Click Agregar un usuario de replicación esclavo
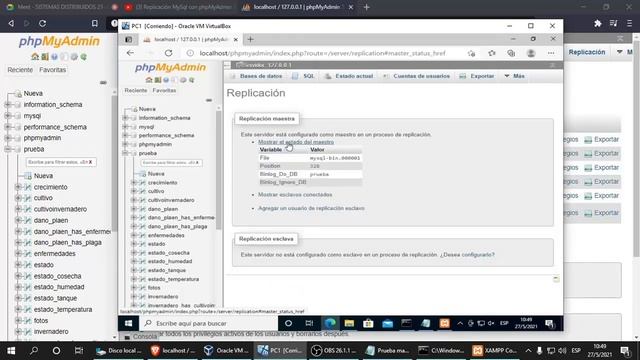Image resolution: width=640 pixels, height=360 pixels. 311,208
